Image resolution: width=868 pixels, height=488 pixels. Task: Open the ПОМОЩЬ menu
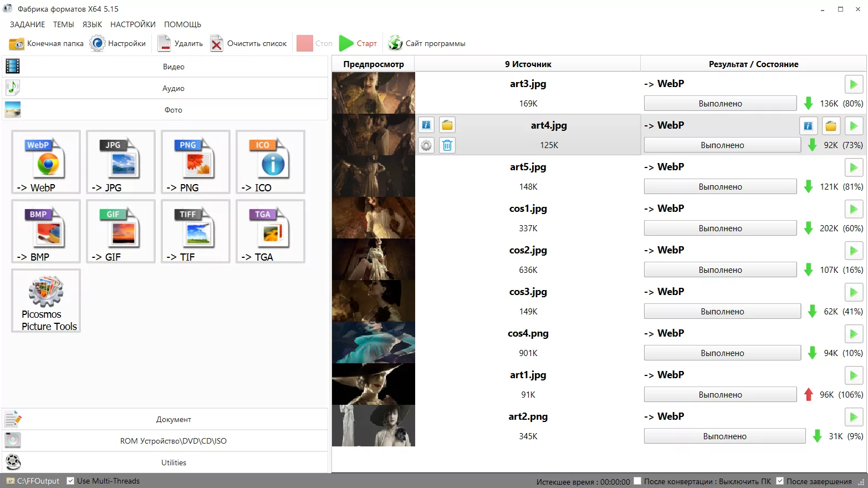click(182, 24)
